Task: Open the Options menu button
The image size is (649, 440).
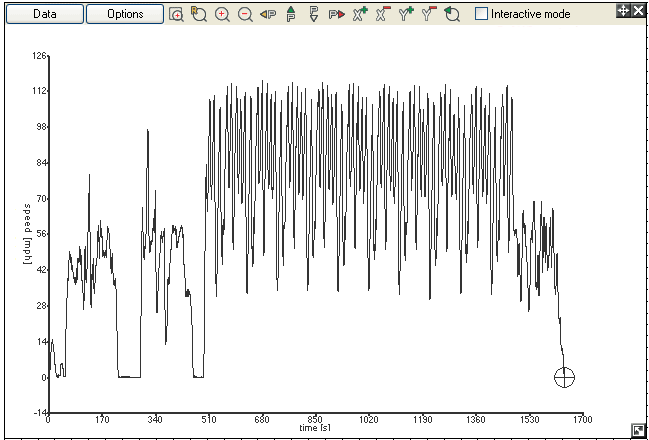Action: [x=125, y=15]
